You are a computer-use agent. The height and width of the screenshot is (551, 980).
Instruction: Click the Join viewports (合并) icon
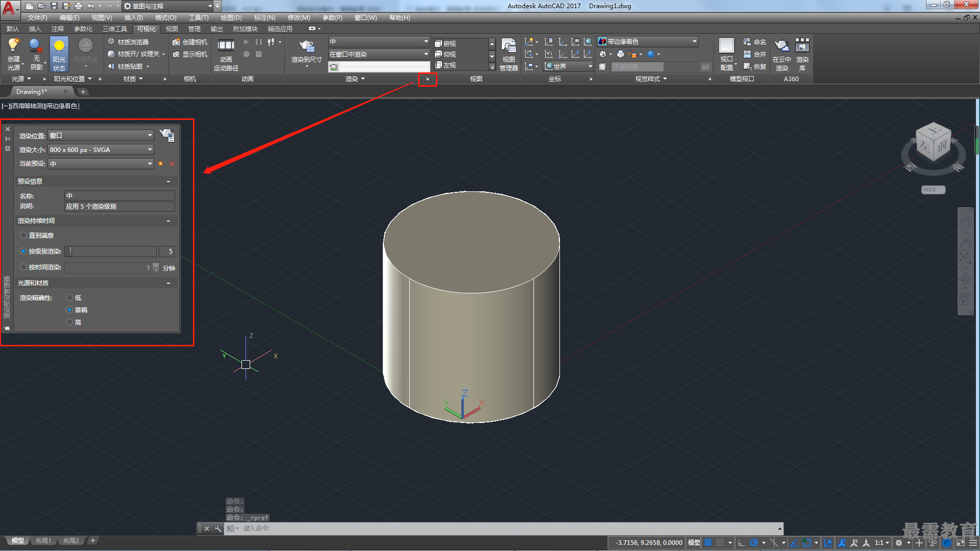click(747, 54)
